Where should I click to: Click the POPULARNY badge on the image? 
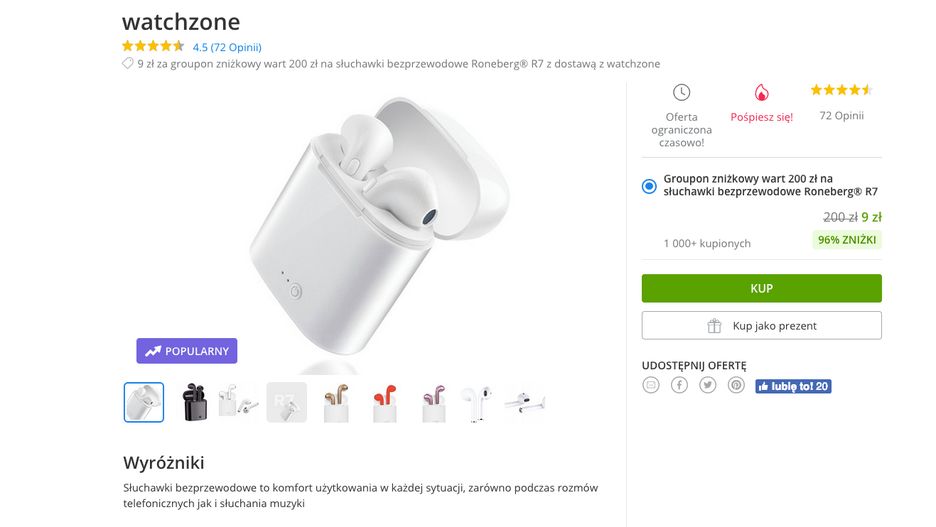coord(187,351)
